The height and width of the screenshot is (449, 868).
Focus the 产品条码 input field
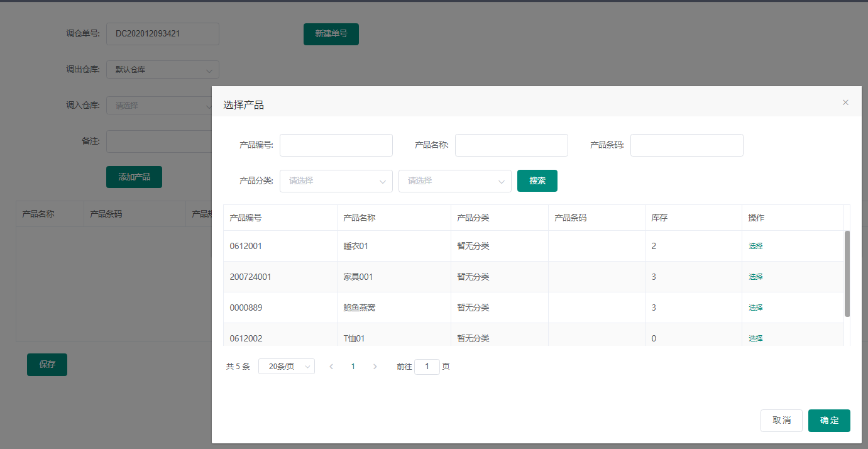[686, 145]
